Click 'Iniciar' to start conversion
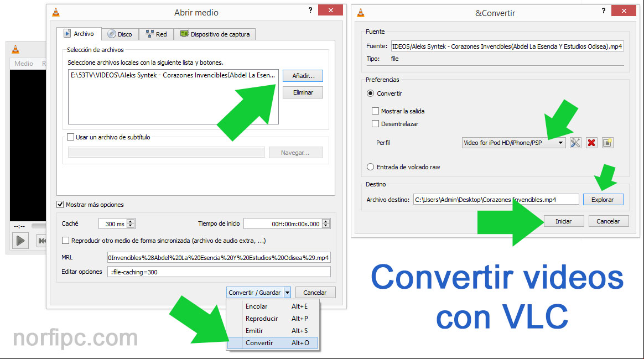This screenshot has height=359, width=644. [563, 221]
